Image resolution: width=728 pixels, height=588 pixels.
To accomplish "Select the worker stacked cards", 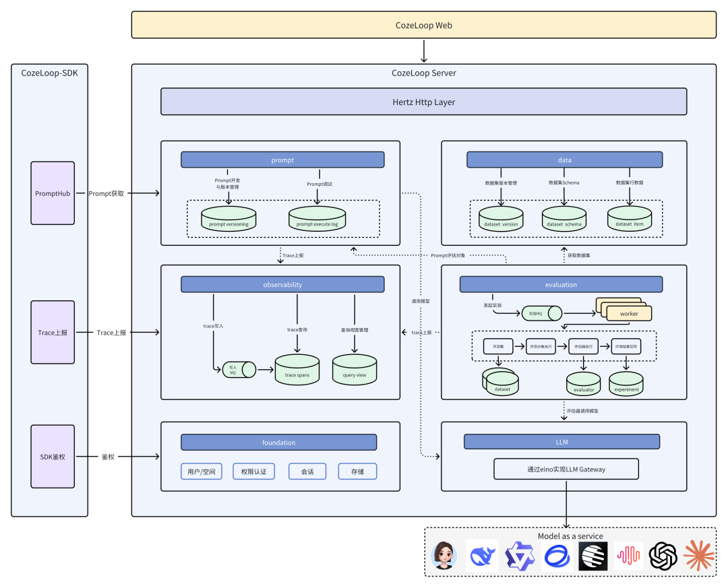I will (x=628, y=313).
